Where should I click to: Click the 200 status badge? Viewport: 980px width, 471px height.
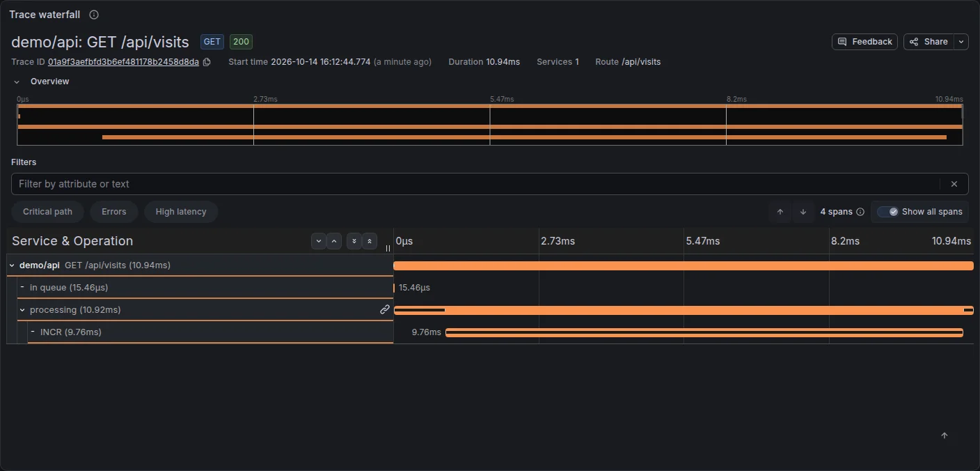(241, 42)
